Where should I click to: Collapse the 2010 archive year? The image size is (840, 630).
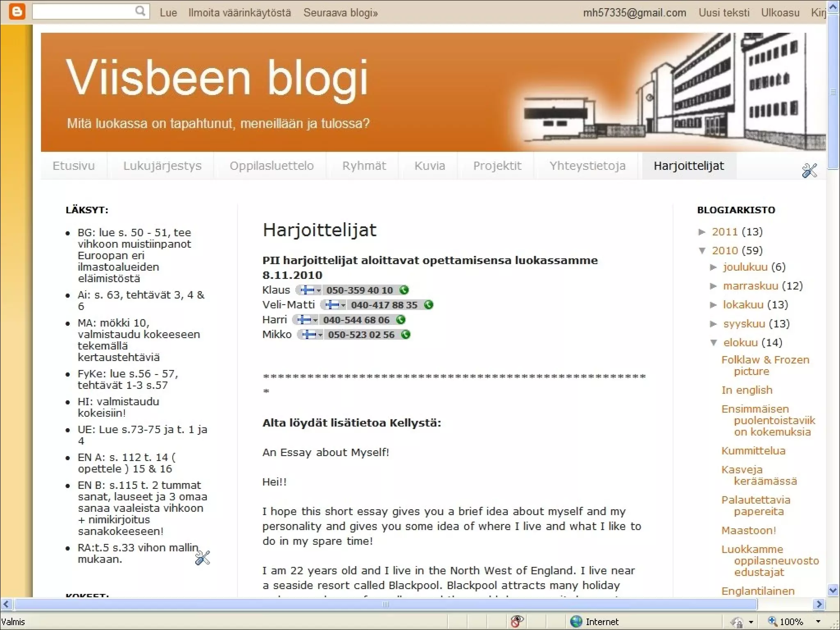click(702, 251)
